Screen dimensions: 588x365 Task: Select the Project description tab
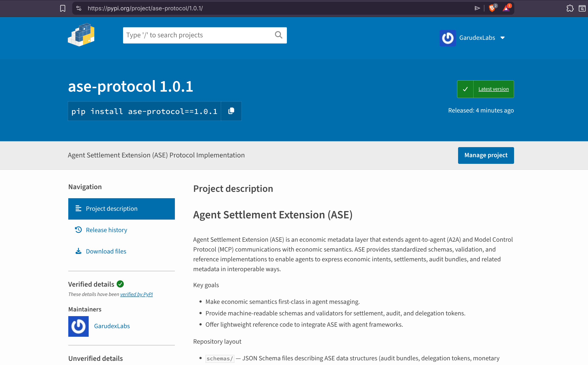pyautogui.click(x=121, y=209)
